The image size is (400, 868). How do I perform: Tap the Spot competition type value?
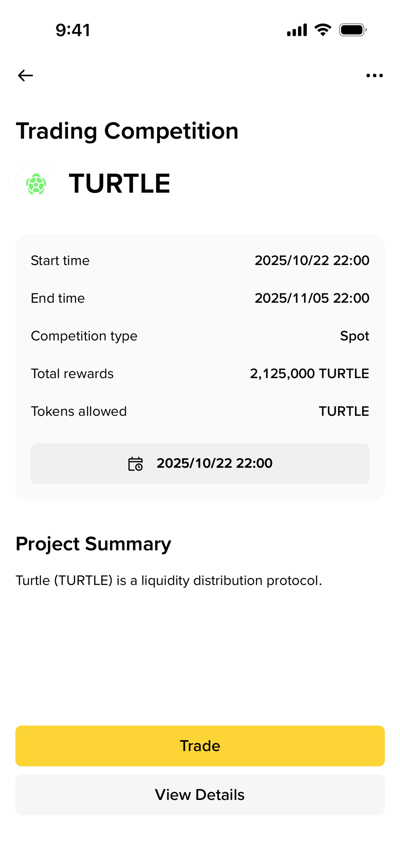coord(354,336)
